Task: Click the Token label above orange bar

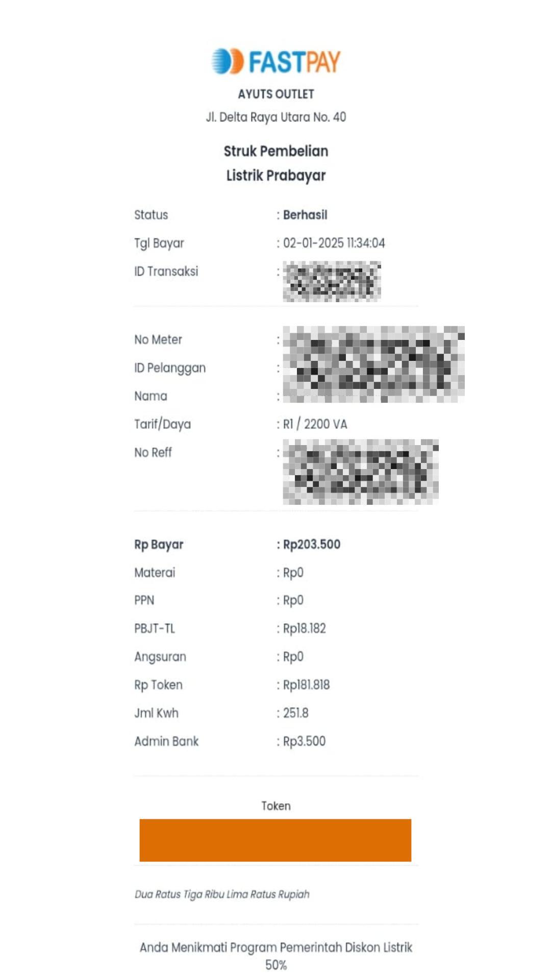Action: (276, 806)
